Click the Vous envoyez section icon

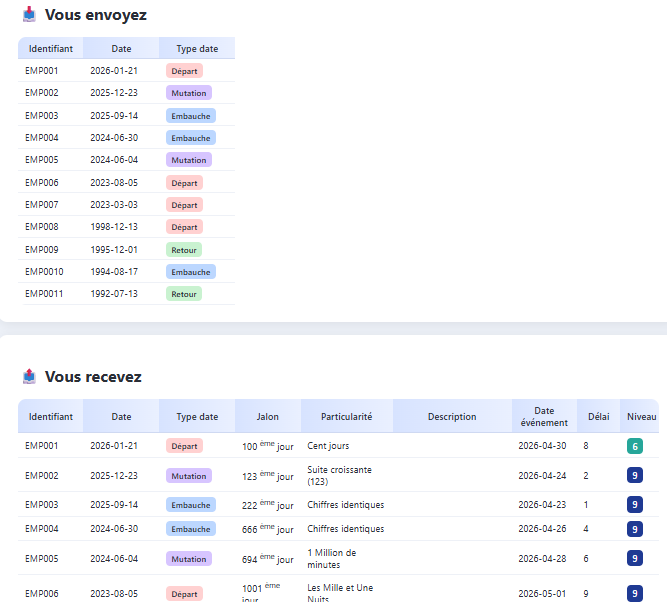click(29, 14)
